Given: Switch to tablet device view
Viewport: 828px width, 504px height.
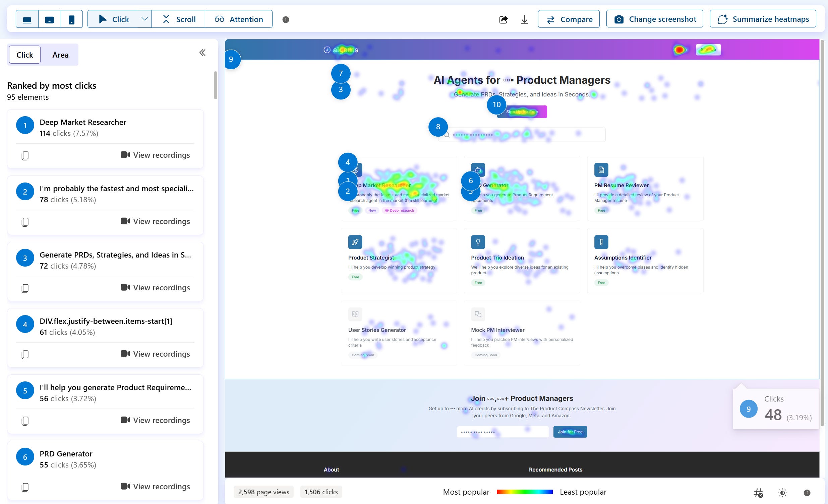Looking at the screenshot, I should pyautogui.click(x=49, y=19).
